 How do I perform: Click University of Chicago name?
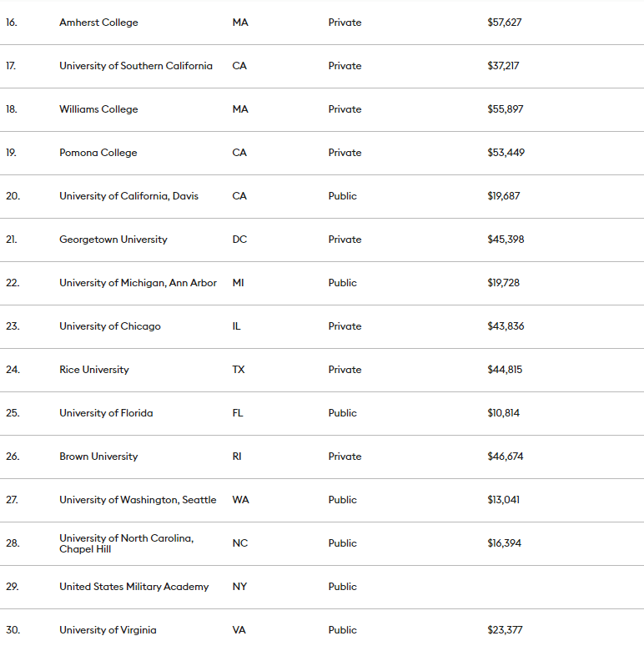(x=109, y=326)
